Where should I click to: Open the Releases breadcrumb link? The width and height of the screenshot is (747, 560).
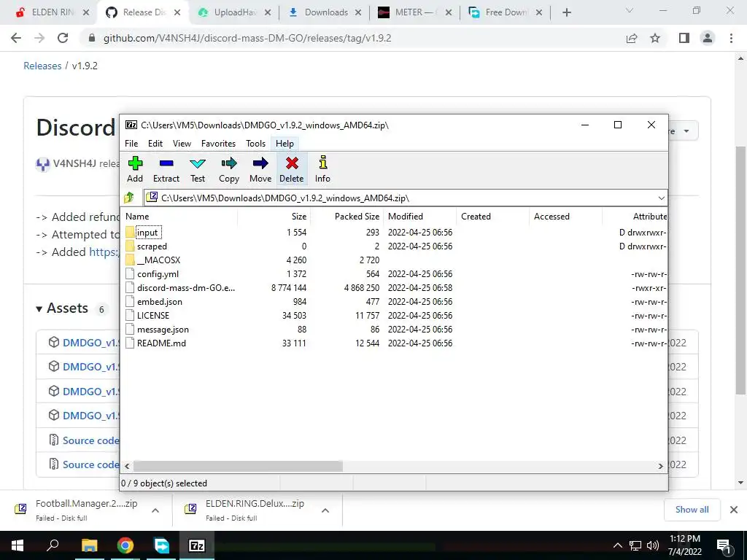pos(42,66)
